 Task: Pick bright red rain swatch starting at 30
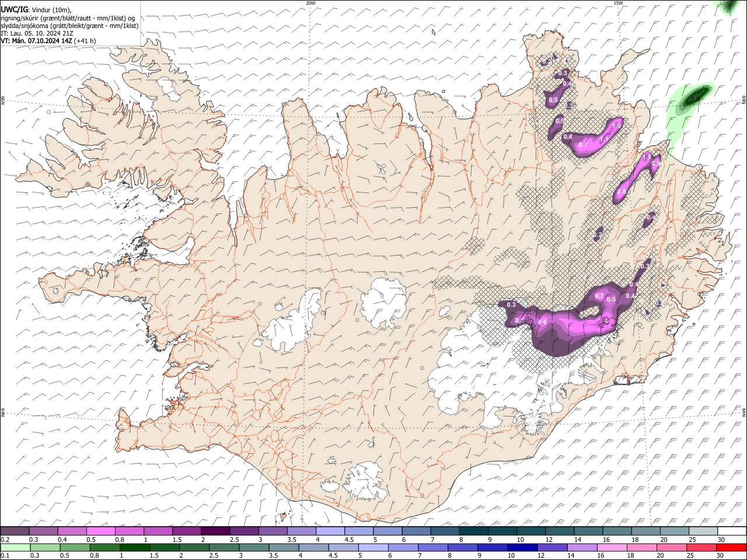click(732, 547)
